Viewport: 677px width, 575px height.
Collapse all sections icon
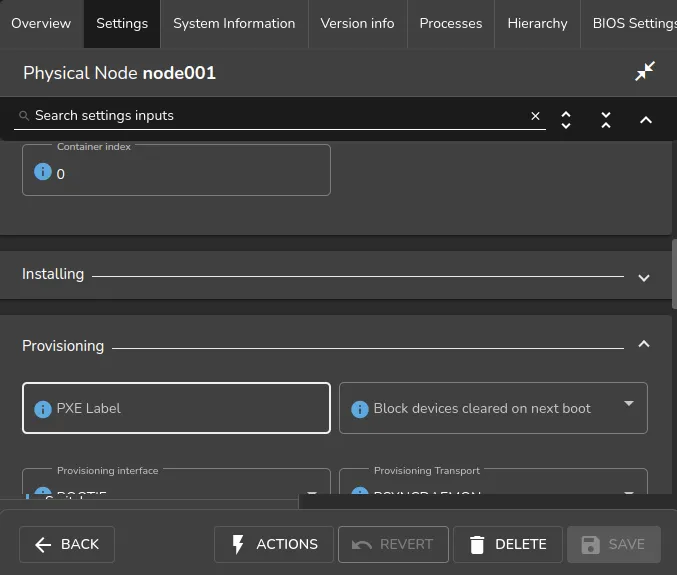606,120
